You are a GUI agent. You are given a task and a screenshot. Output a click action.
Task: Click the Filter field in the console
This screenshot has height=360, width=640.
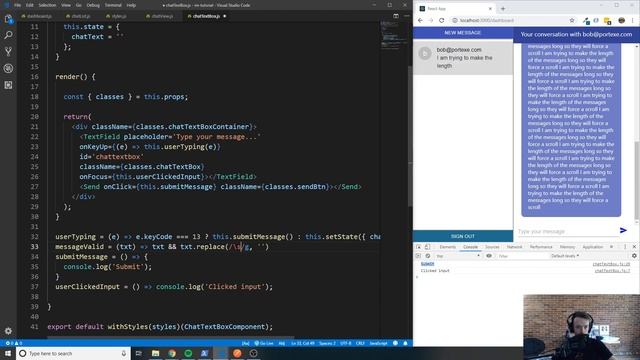[x=522, y=256]
